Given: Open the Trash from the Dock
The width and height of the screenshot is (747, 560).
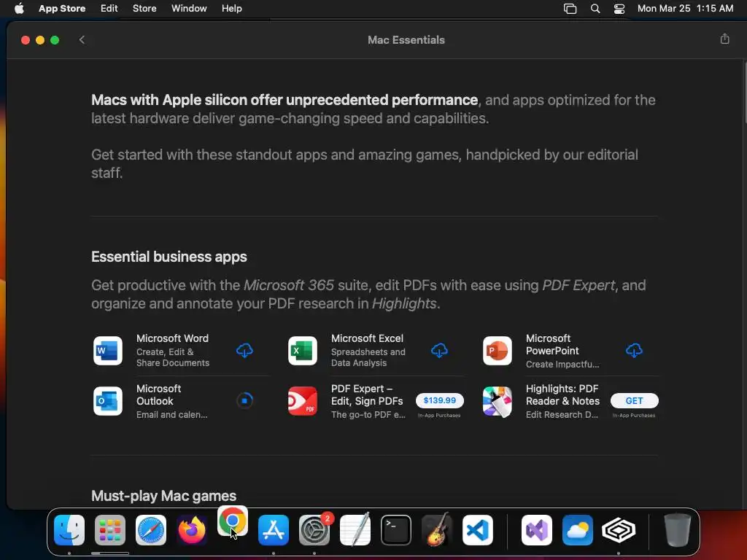Looking at the screenshot, I should click(x=678, y=530).
